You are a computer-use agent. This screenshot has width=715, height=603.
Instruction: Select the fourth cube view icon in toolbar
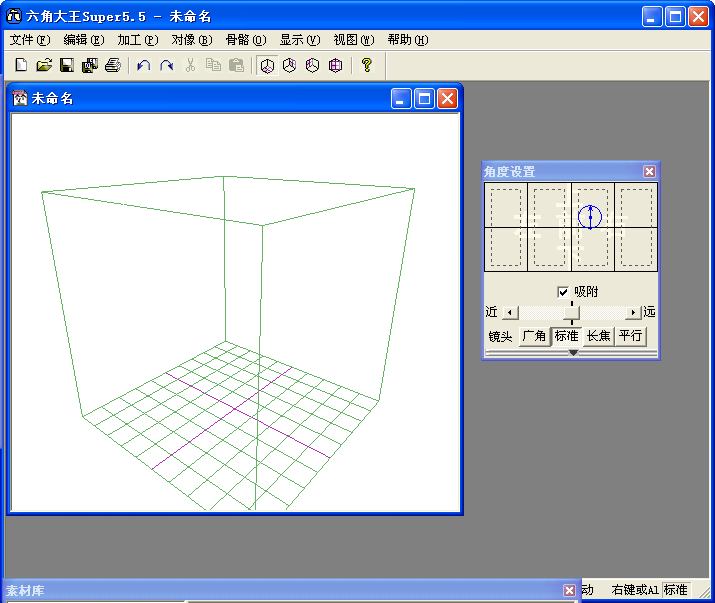[x=335, y=66]
